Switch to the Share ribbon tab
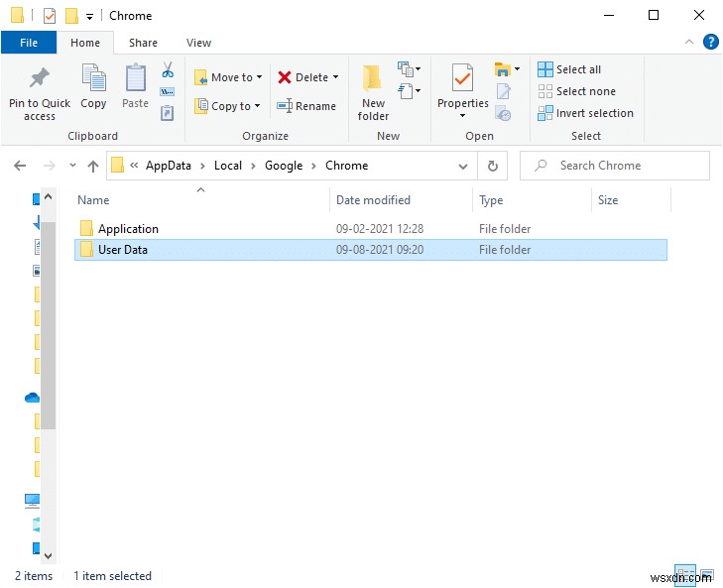This screenshot has width=723, height=588. (143, 43)
